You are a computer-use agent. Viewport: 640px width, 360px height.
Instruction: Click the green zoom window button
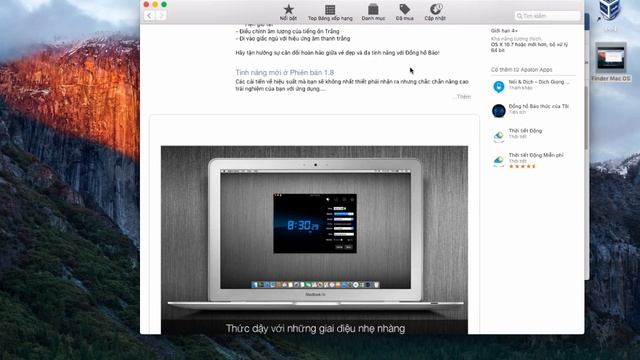pos(164,4)
